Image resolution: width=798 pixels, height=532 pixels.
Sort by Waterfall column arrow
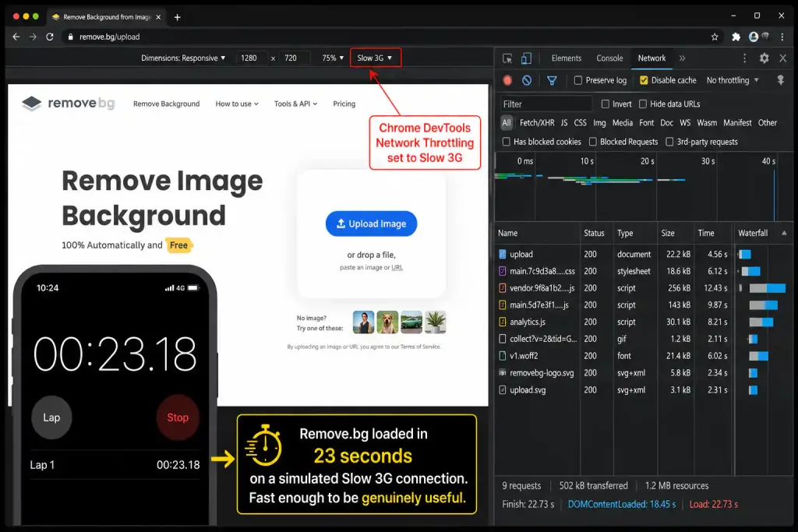pyautogui.click(x=784, y=233)
